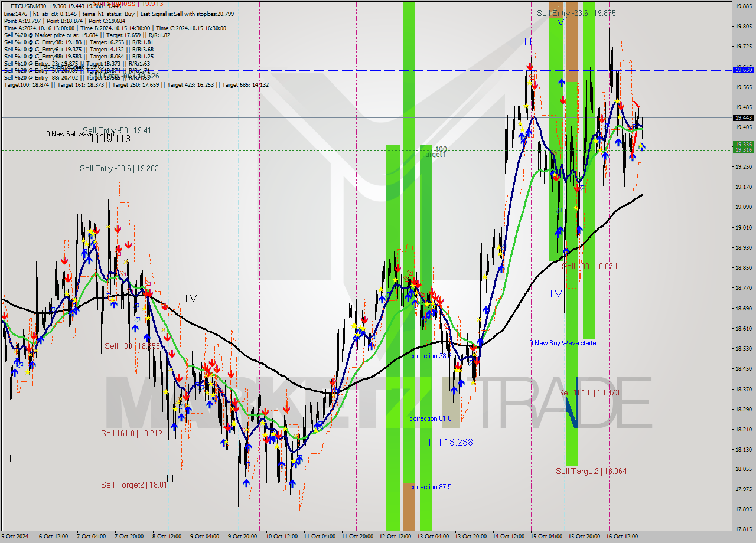Click the 17.815 price axis value
The height and width of the screenshot is (543, 756).
(743, 529)
